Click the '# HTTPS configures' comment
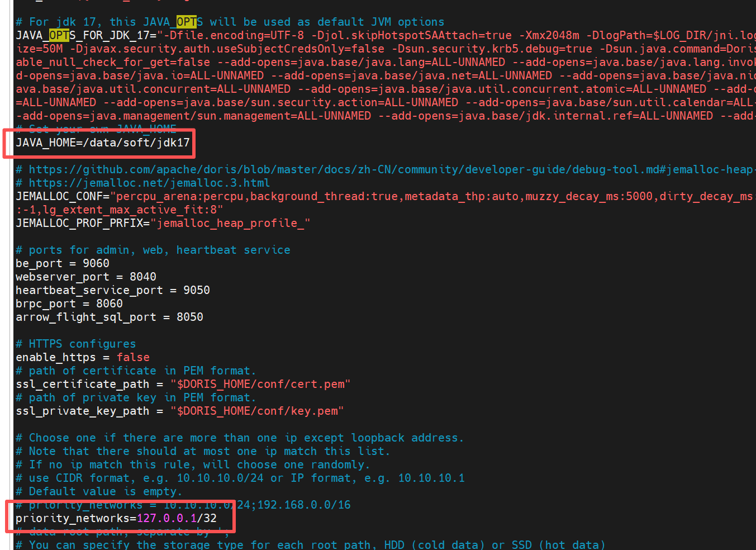Image resolution: width=756 pixels, height=550 pixels. point(76,344)
